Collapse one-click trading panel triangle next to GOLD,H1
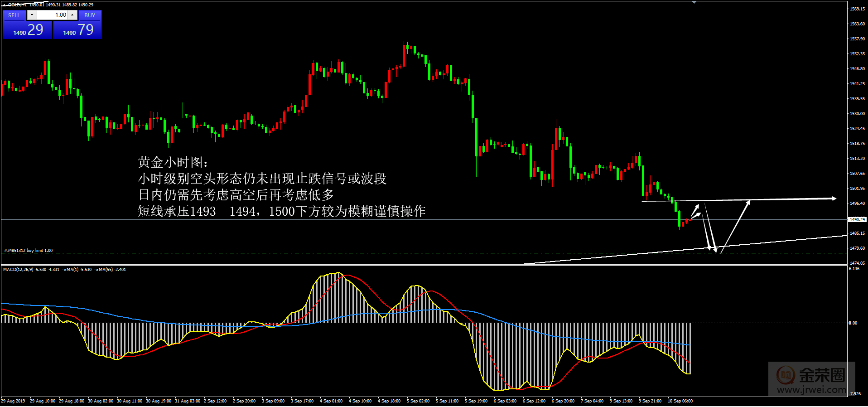Screen dimensions: 868x407 [4, 5]
